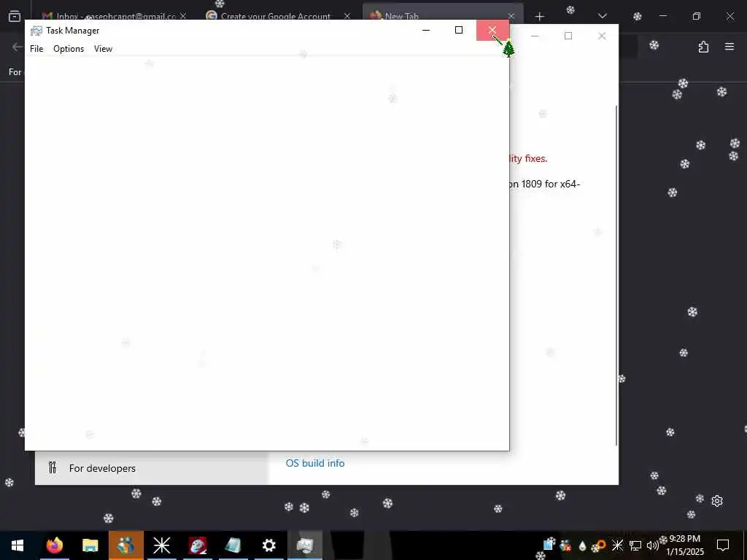Viewport: 747px width, 560px height.
Task: Switch to the Create your Google Account tab
Action: [x=274, y=16]
